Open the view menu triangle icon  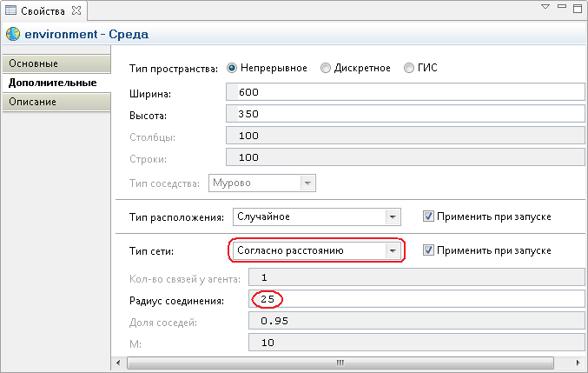[545, 7]
